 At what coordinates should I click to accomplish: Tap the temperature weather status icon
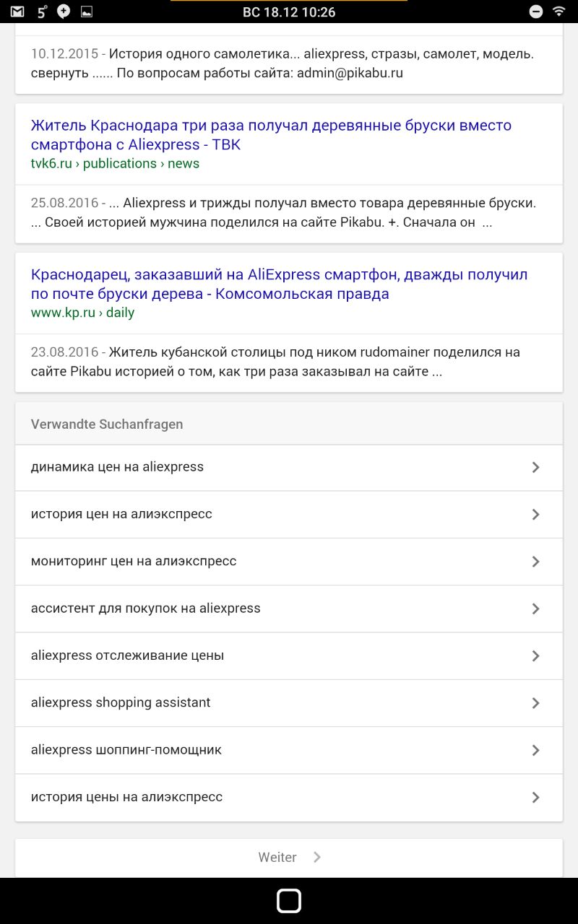click(x=42, y=12)
